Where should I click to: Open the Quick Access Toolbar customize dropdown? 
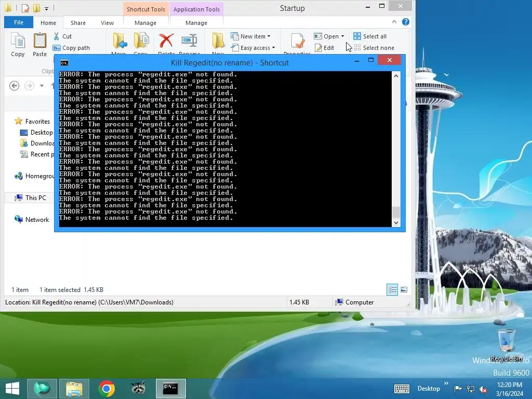(x=46, y=8)
